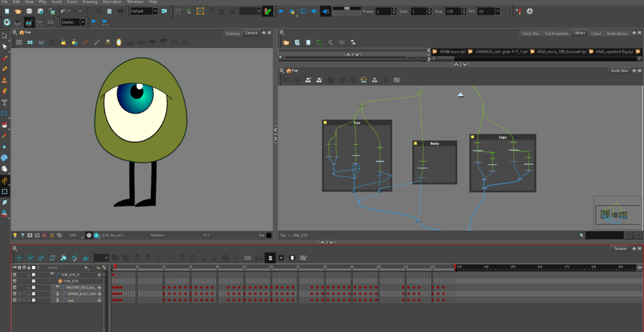This screenshot has height=332, width=644.
Task: Click the open folder icon in Library toolbar
Action: pos(286,42)
